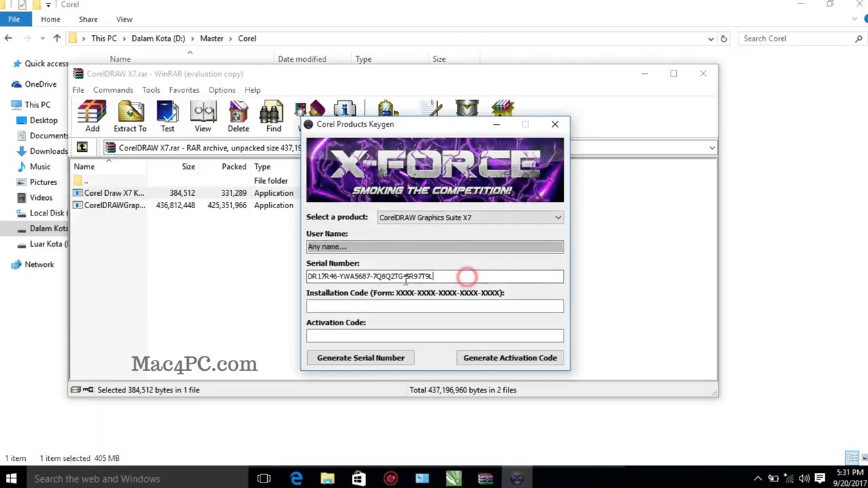Click the clock in the system tray
The height and width of the screenshot is (488, 868).
[849, 479]
